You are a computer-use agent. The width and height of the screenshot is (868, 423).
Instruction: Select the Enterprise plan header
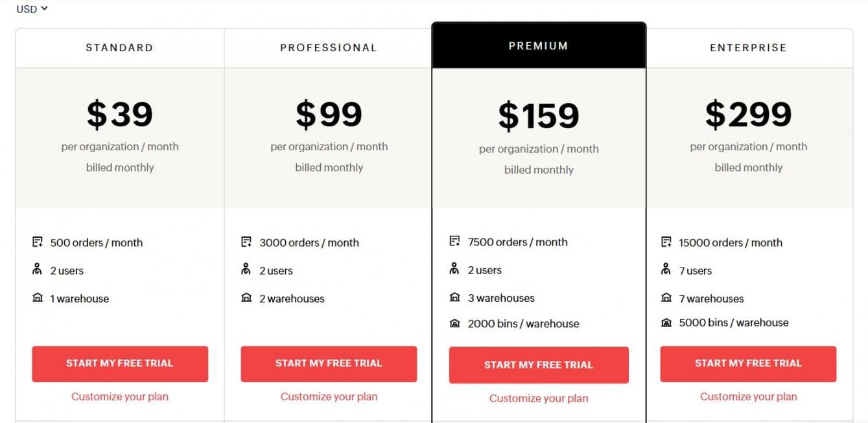(x=748, y=48)
